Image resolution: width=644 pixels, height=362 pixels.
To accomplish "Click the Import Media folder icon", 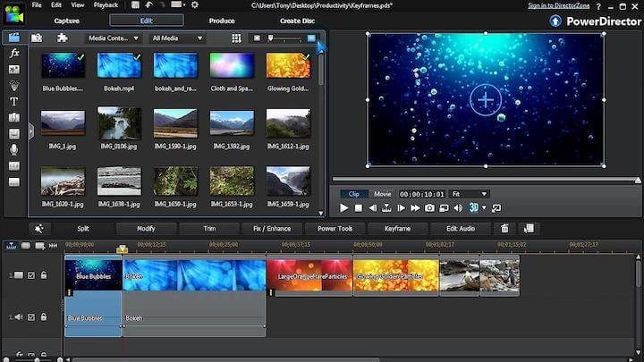I will click(37, 38).
